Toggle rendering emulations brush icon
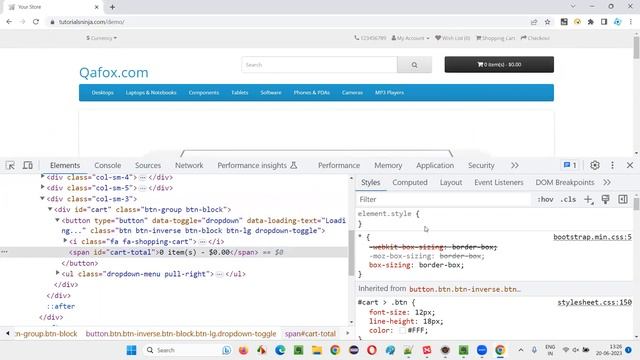Screen dimensions: 640x360 tap(605, 200)
